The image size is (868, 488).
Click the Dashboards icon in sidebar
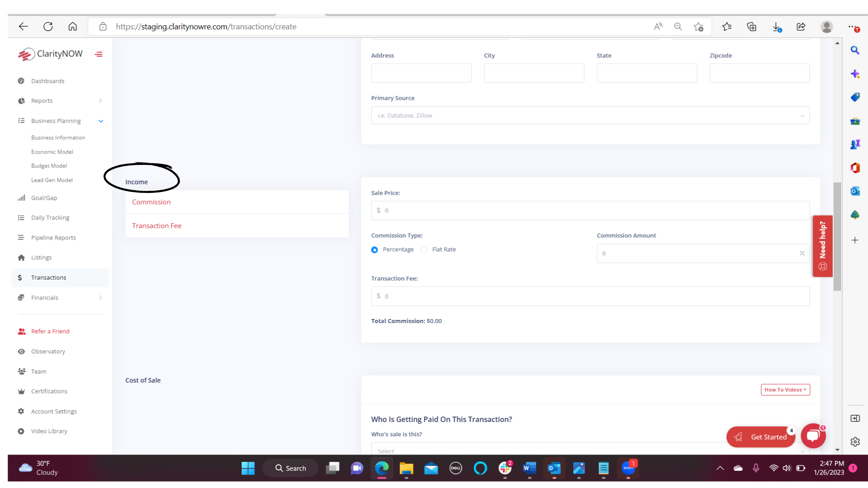click(x=21, y=80)
